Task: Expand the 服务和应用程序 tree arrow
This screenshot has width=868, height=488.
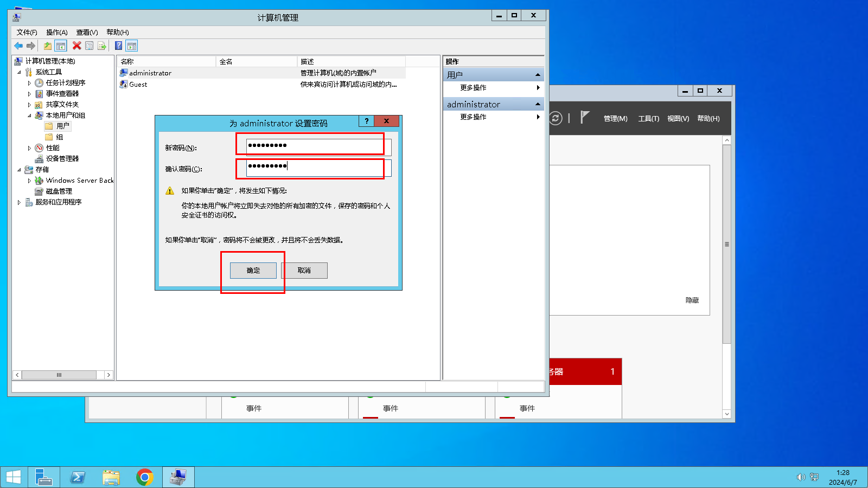Action: click(x=19, y=202)
